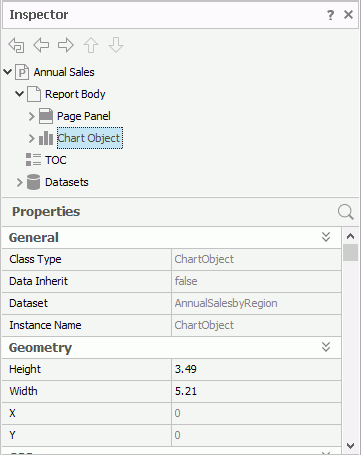Close the Inspector panel
Screen dimensions: 361x455
click(x=348, y=15)
